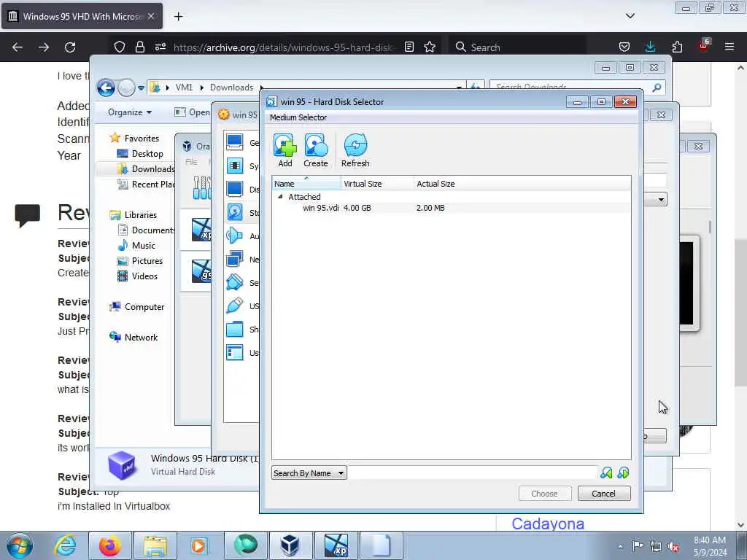Toggle reader view in the Firefox address bar
The image size is (747, 560).
pyautogui.click(x=409, y=47)
